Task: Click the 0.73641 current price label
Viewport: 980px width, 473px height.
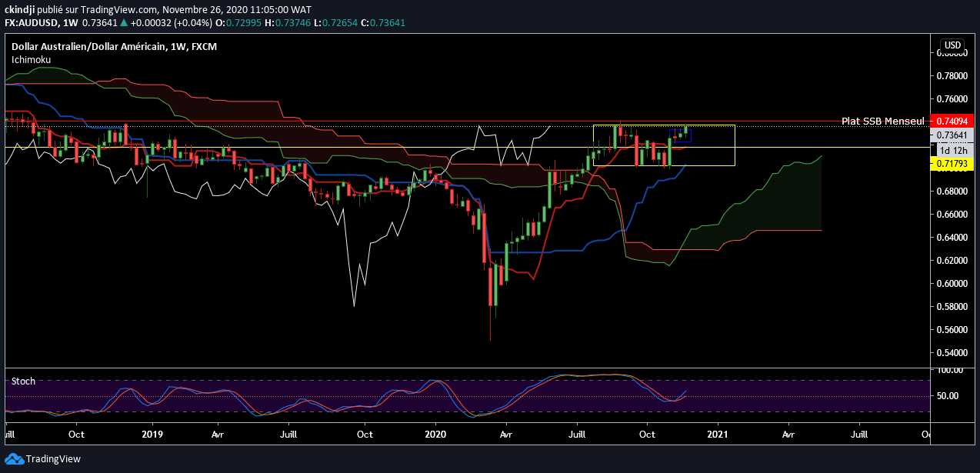Action: pyautogui.click(x=952, y=135)
